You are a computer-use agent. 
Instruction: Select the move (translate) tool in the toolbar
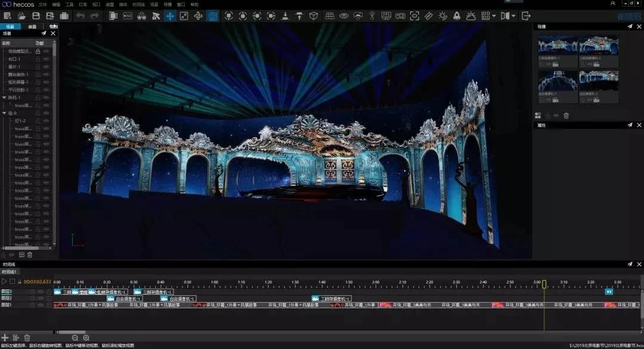[169, 16]
